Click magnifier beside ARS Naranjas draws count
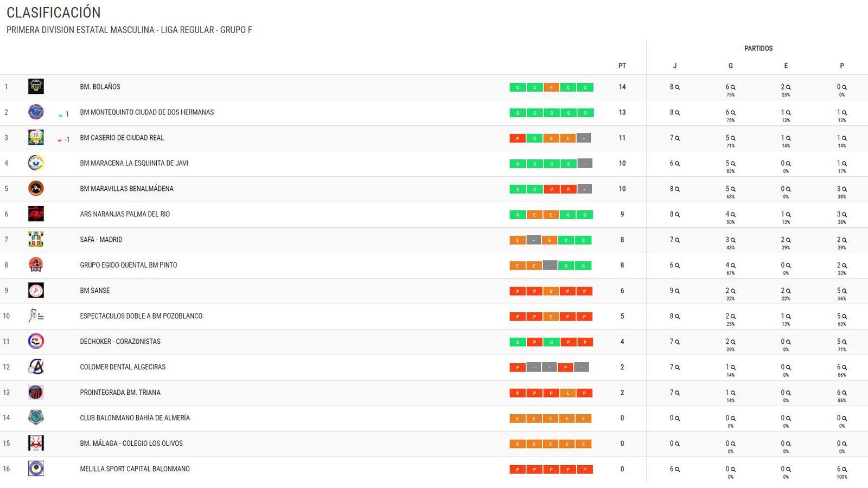 [789, 215]
